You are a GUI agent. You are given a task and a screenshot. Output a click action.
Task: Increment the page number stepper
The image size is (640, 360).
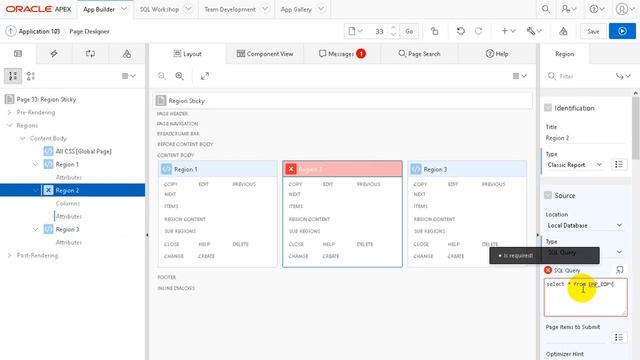tap(393, 28)
